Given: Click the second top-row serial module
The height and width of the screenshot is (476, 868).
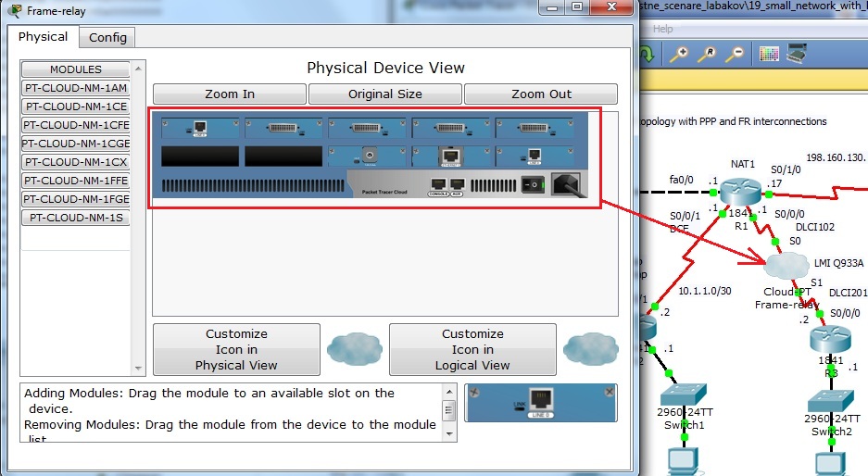Looking at the screenshot, I should click(x=283, y=129).
